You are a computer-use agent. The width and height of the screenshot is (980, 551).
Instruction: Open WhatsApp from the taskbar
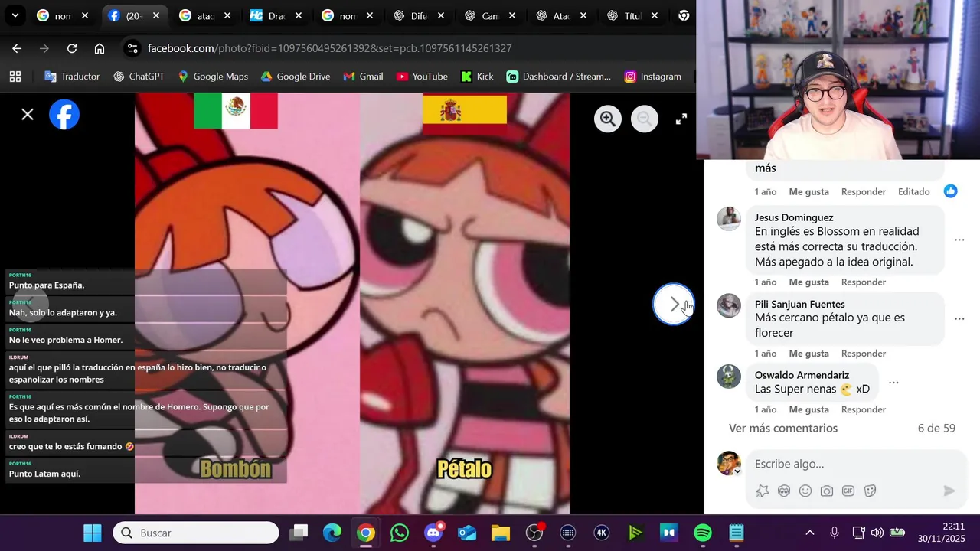click(x=400, y=533)
